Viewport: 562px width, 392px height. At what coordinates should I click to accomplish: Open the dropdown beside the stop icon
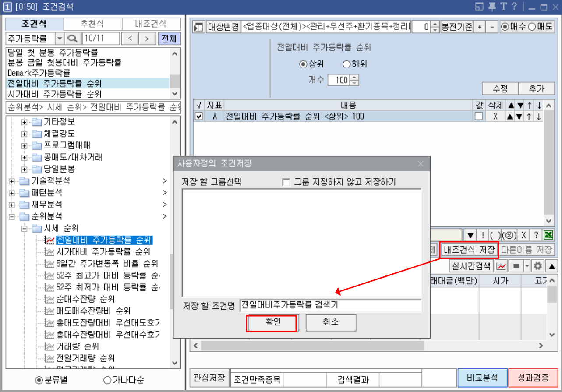coord(527,267)
